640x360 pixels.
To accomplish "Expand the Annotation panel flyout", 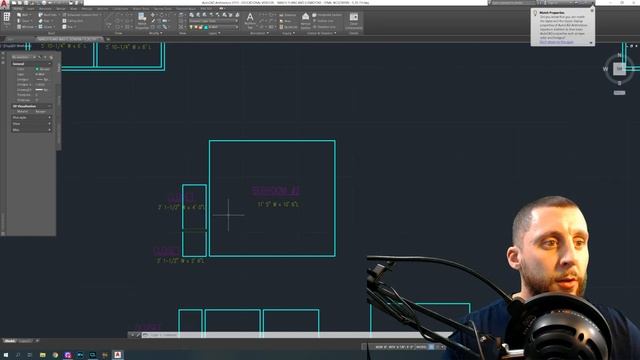I will click(259, 33).
